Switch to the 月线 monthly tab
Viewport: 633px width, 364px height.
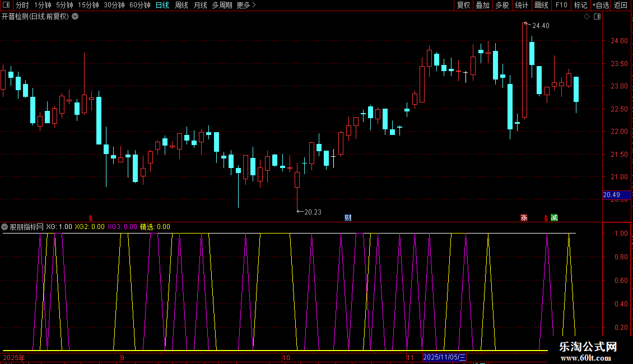click(x=200, y=5)
